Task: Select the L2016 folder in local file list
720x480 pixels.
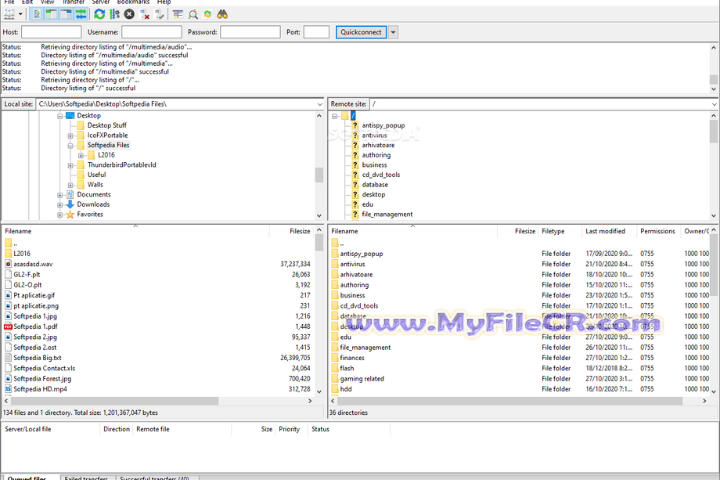Action: [22, 254]
